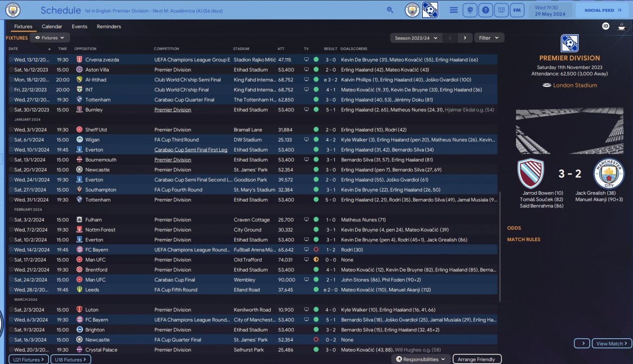Open the Social Feed panel

(x=602, y=10)
